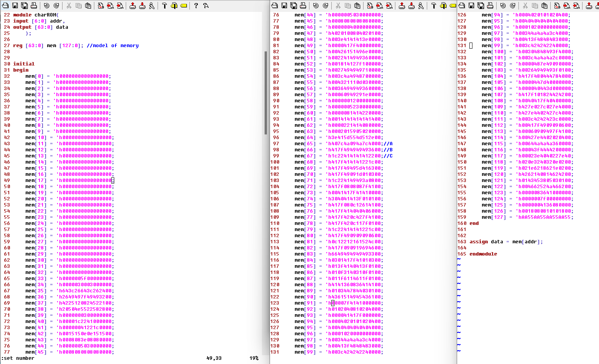This screenshot has height=364, width=599.
Task: Click Save Session icon in middle toolbar
Action: [411, 5]
